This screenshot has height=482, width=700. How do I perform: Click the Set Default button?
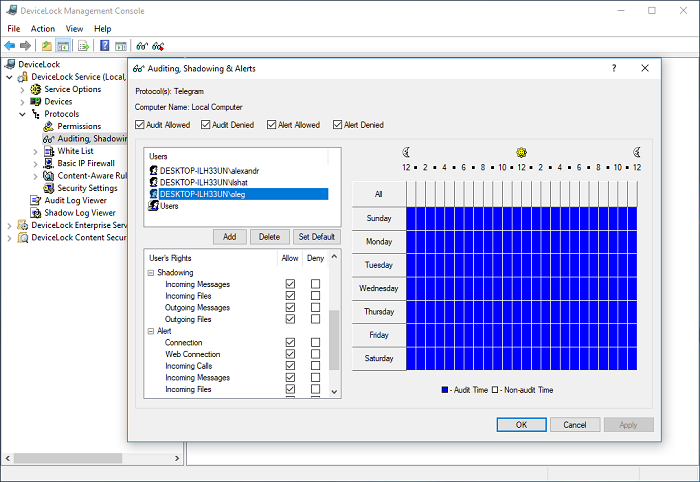pos(317,237)
